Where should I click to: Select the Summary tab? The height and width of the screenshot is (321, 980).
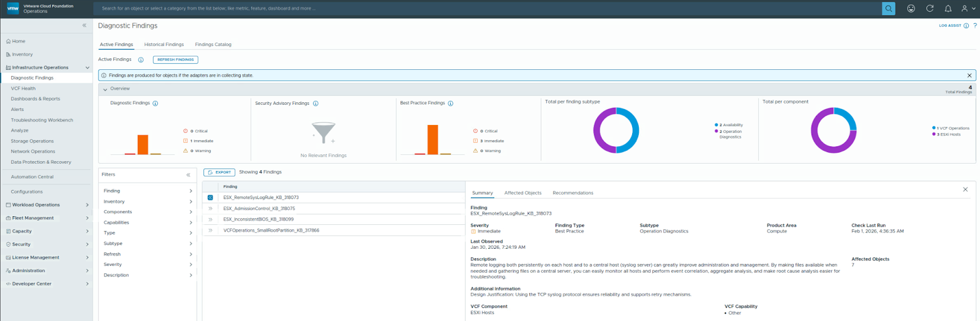(x=482, y=193)
